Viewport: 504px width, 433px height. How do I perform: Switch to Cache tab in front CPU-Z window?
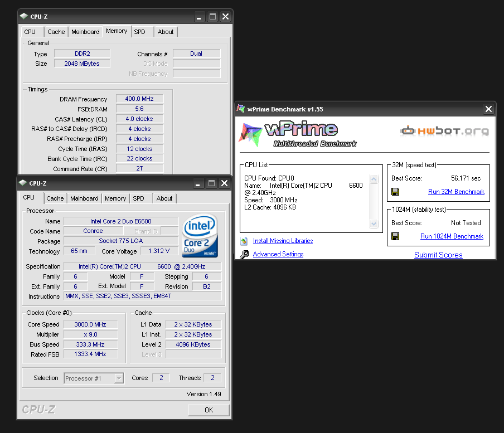click(x=55, y=198)
